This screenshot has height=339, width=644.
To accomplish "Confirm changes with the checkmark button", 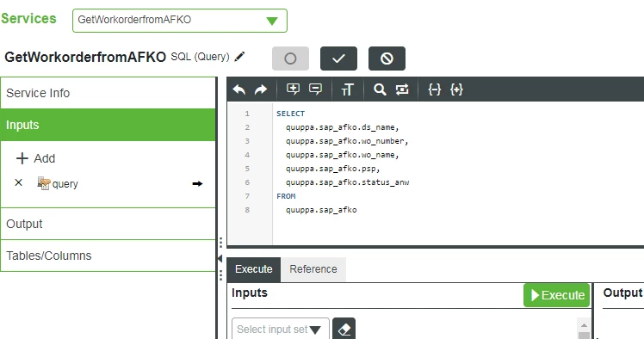I will (x=338, y=59).
